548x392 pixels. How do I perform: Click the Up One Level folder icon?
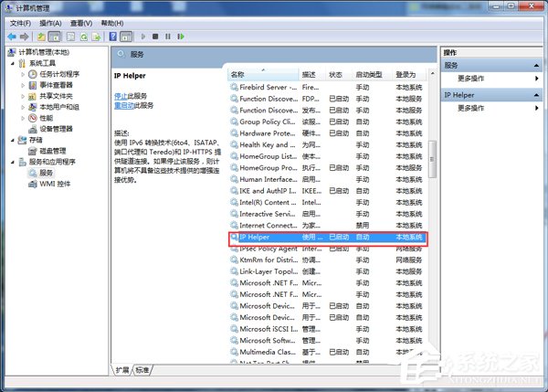pos(42,37)
